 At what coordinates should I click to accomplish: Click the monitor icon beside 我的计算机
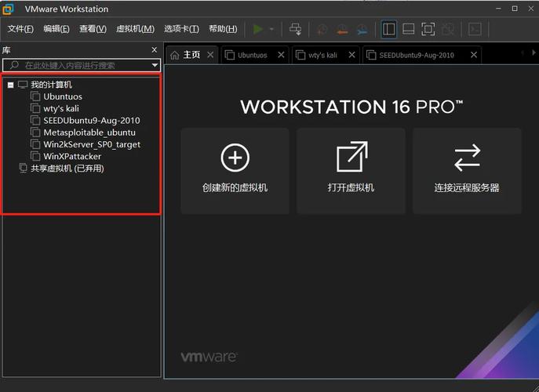[x=23, y=85]
